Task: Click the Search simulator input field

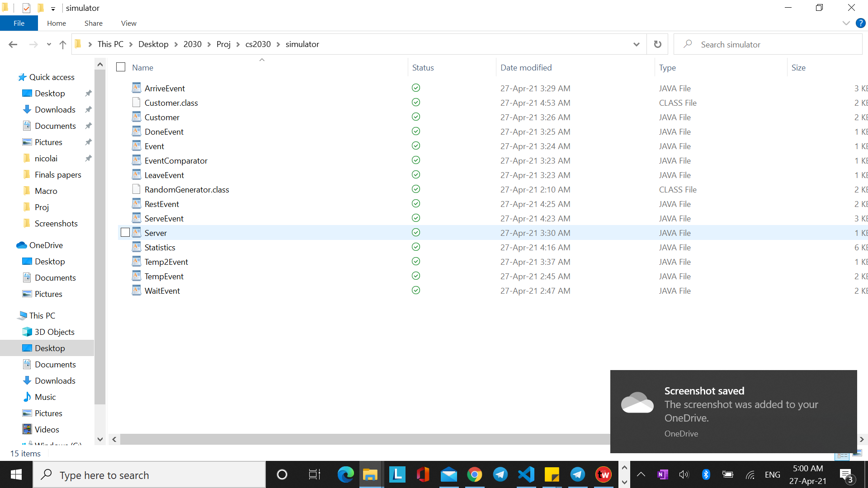Action: coord(769,44)
